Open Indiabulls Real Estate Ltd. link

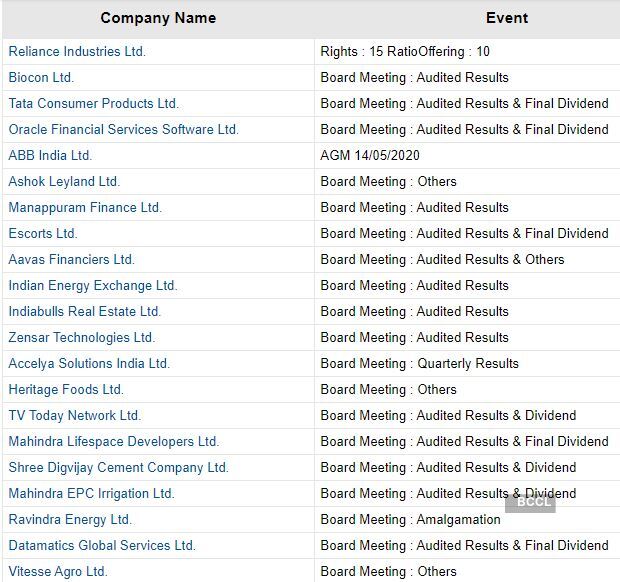click(x=85, y=312)
